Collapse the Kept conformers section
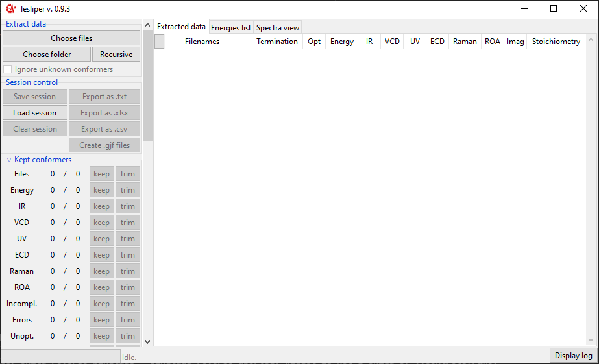Image resolution: width=599 pixels, height=364 pixels. 9,160
